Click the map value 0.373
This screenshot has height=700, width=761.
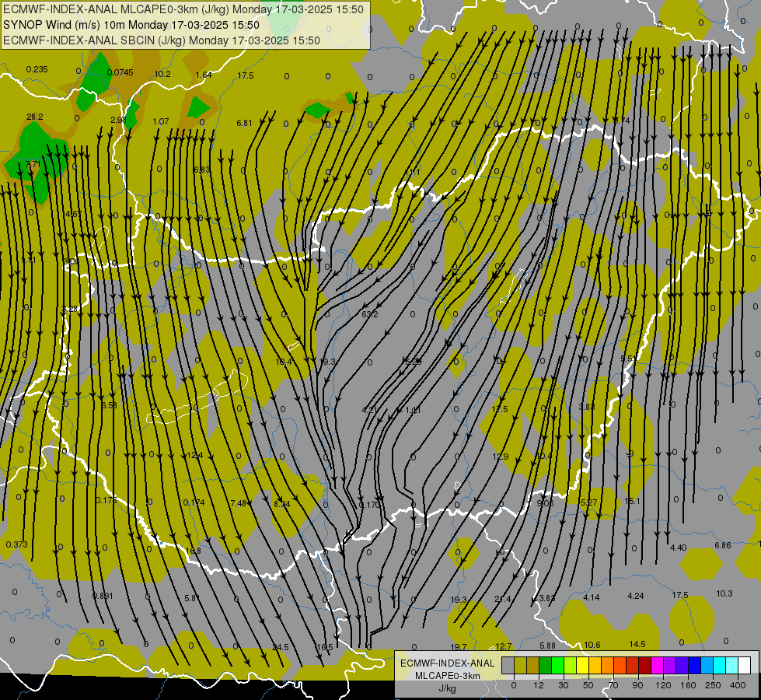coord(16,544)
